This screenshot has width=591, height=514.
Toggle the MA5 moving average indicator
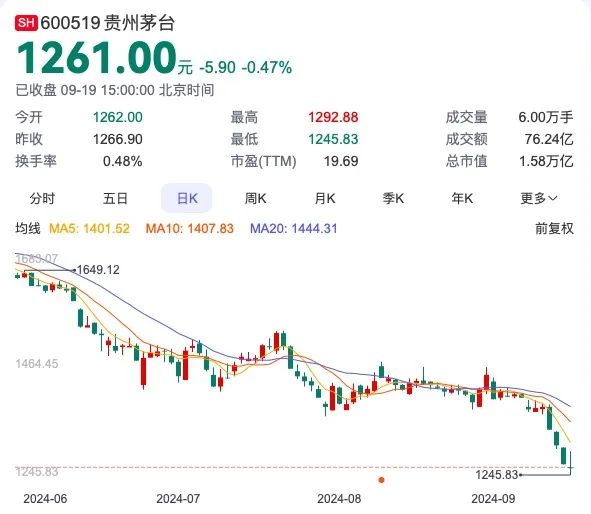point(89,228)
